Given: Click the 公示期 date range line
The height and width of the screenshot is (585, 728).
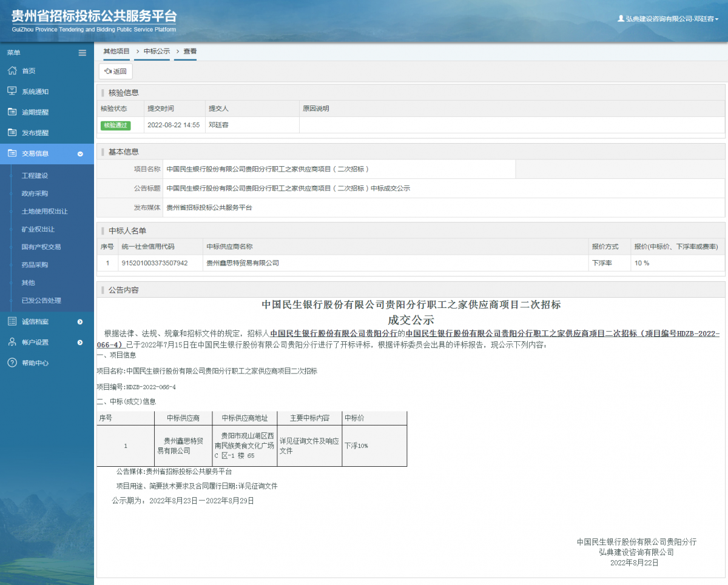Looking at the screenshot, I should pyautogui.click(x=183, y=501).
